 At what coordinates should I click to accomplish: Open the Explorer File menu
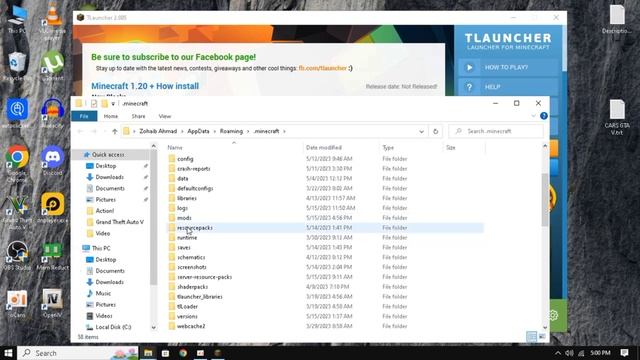click(84, 116)
